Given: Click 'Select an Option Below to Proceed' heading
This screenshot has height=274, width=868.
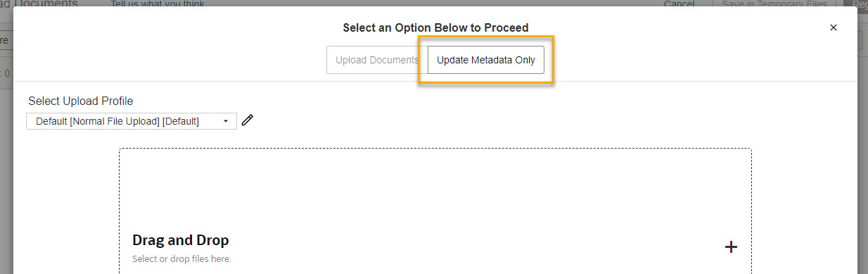Looking at the screenshot, I should (435, 28).
